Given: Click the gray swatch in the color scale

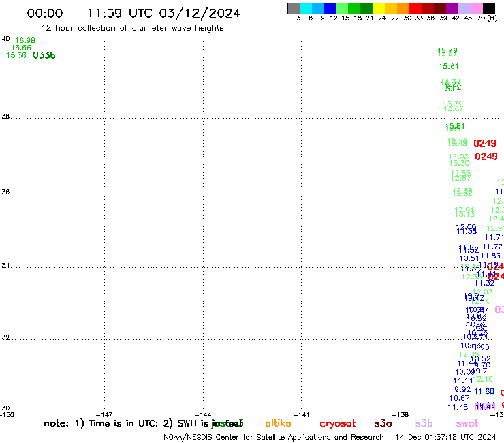Looking at the screenshot, I should pyautogui.click(x=294, y=8).
